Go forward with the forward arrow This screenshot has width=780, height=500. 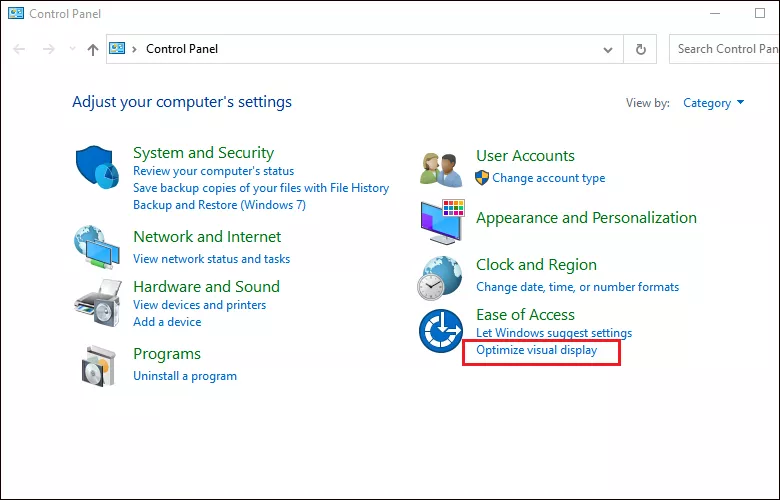[x=48, y=49]
